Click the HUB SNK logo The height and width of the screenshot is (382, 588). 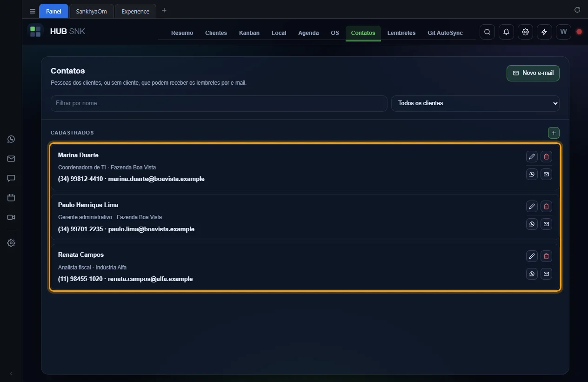click(x=57, y=32)
